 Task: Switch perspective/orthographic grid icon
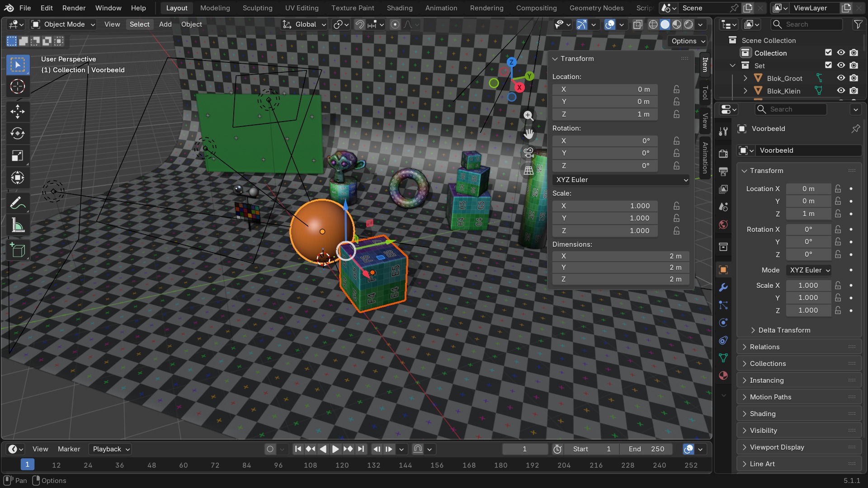click(528, 170)
